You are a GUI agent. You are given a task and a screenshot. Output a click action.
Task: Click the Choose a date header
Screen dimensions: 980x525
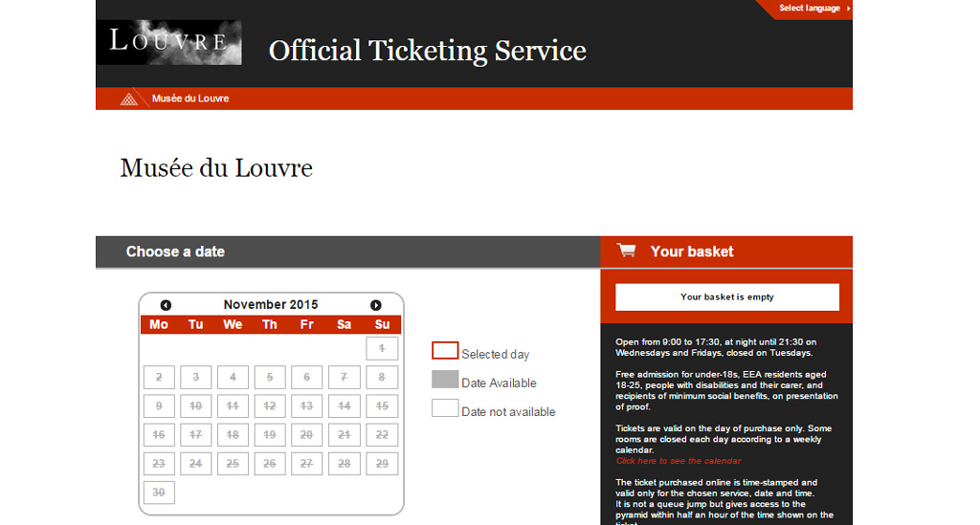[x=175, y=252]
